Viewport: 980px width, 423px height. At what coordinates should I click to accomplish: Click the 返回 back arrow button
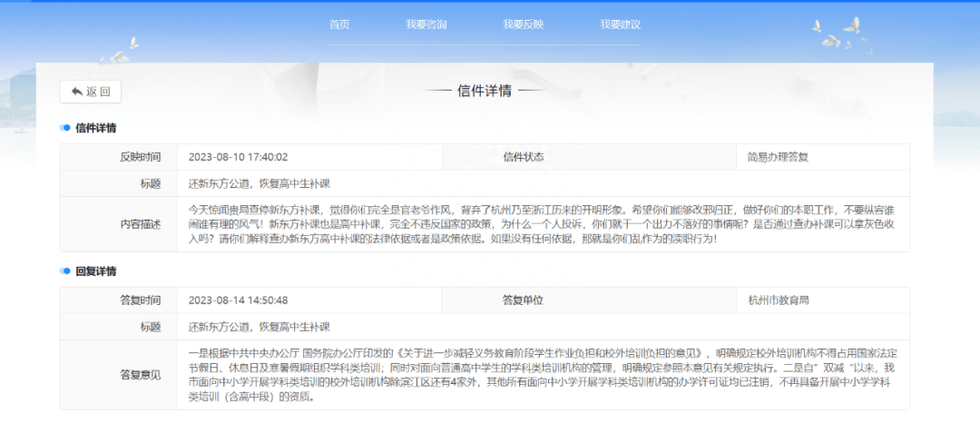click(91, 92)
